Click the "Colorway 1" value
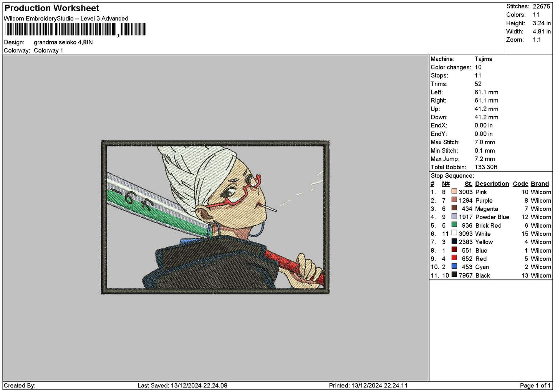 coord(48,50)
